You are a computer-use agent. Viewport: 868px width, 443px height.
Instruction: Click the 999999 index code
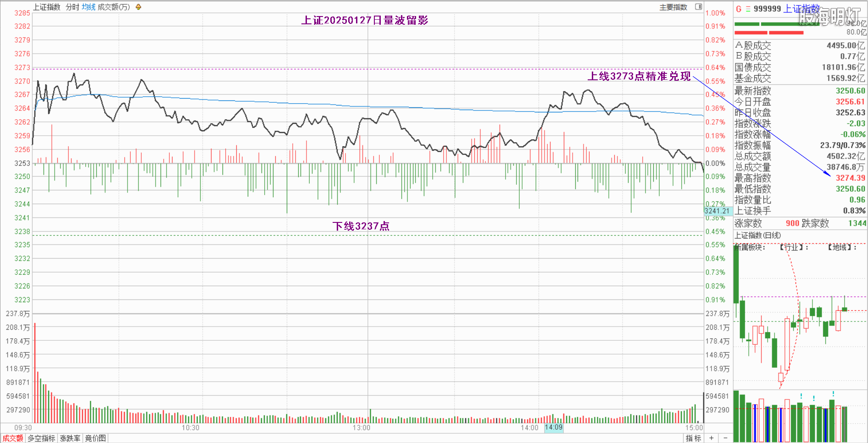767,9
